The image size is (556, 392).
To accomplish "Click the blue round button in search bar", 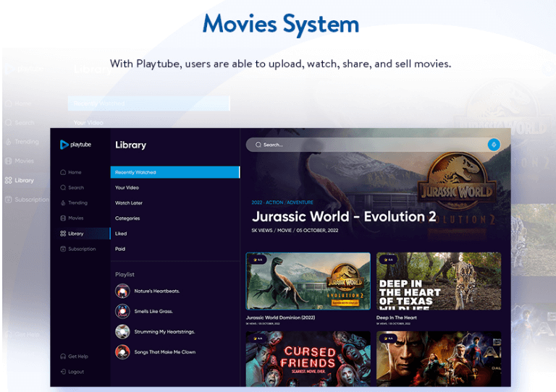I will (x=494, y=145).
